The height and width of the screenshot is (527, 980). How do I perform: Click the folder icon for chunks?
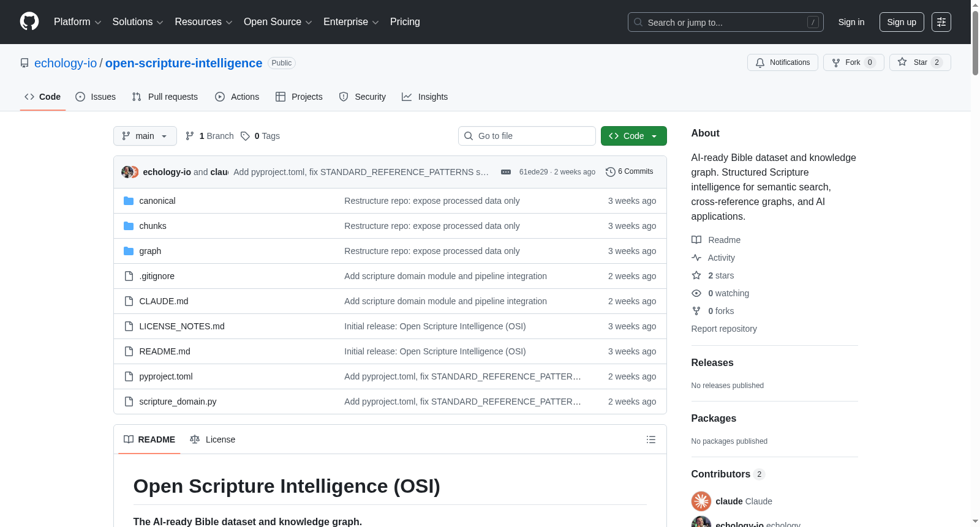pyautogui.click(x=129, y=226)
